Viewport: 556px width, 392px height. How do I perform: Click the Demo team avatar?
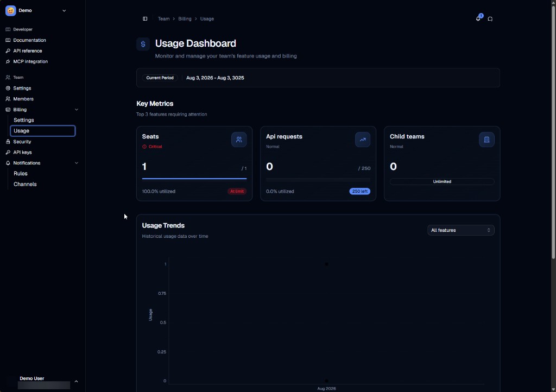pyautogui.click(x=11, y=11)
